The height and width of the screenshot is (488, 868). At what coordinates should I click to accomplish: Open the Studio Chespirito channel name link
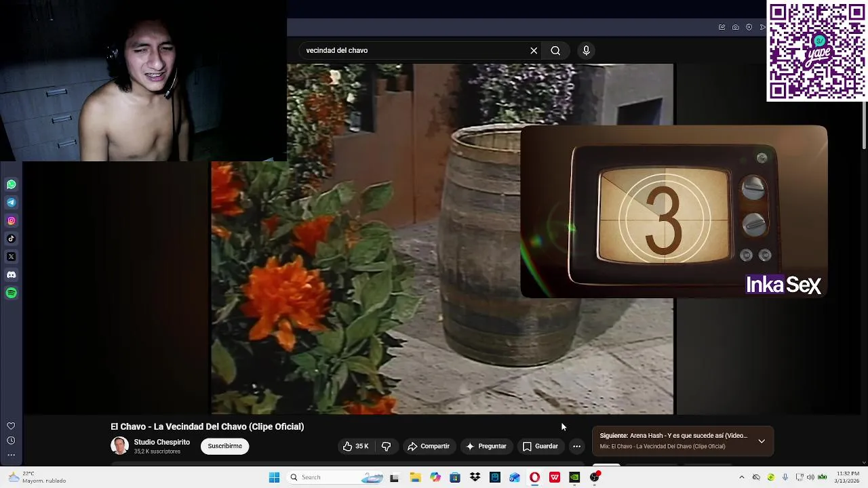[x=161, y=442]
